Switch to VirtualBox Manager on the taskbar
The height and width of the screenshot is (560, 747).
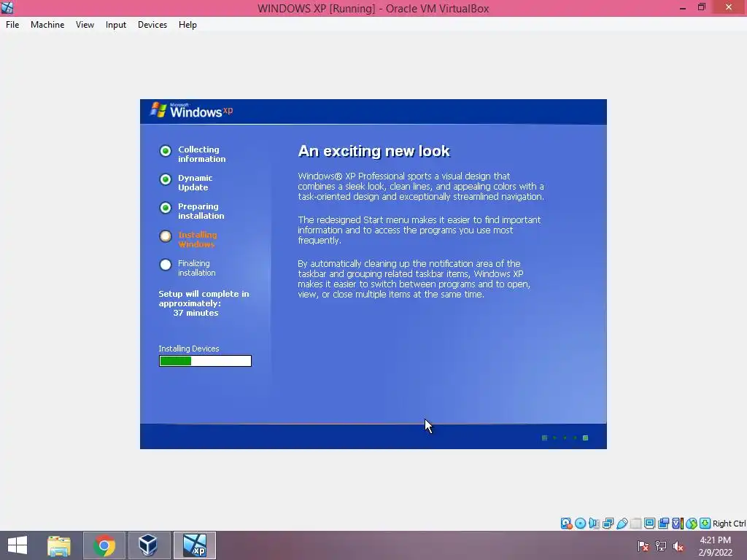coord(148,545)
